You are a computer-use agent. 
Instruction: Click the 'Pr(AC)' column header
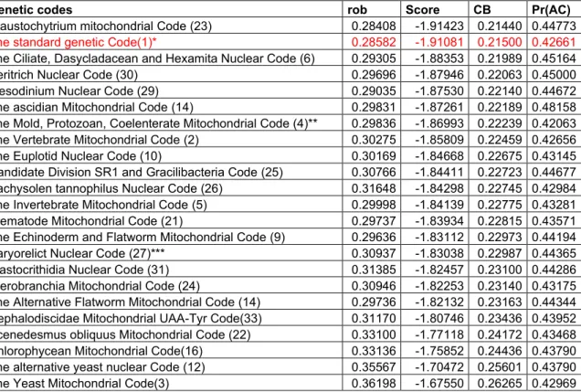pos(551,10)
